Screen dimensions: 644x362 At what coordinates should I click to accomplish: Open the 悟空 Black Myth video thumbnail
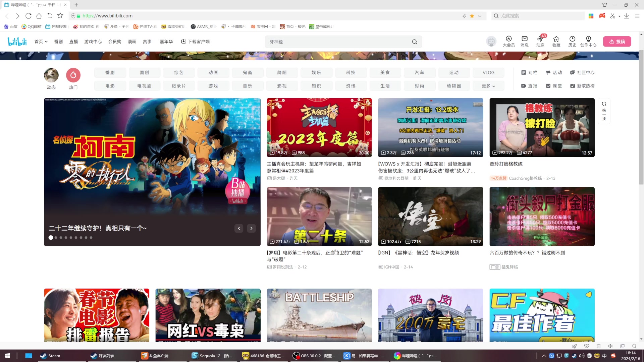430,217
